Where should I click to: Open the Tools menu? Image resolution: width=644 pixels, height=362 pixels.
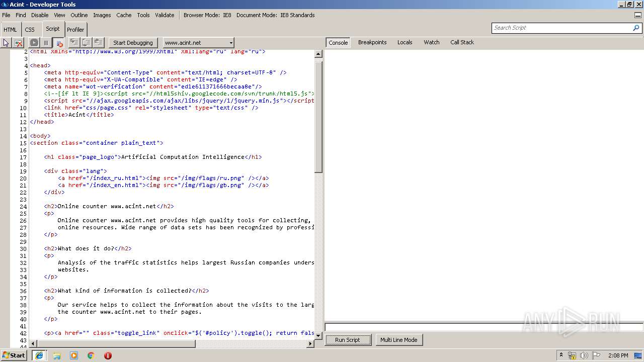click(143, 15)
